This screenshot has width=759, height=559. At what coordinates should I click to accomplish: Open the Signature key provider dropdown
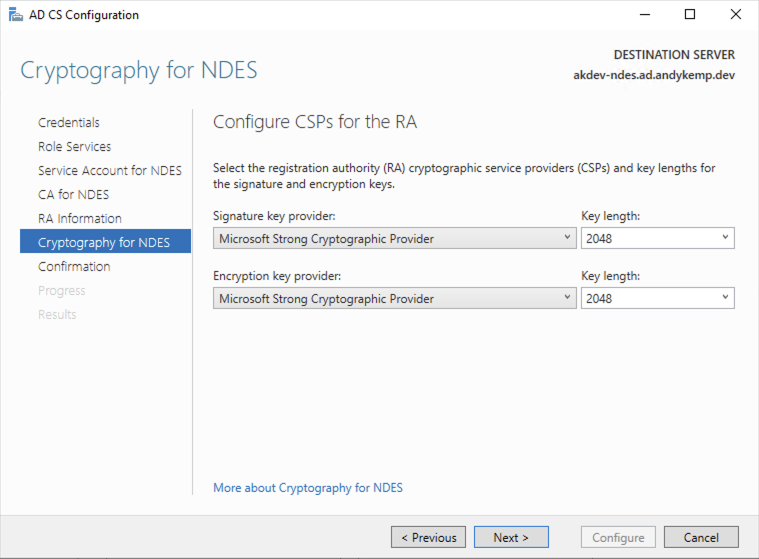click(x=395, y=238)
